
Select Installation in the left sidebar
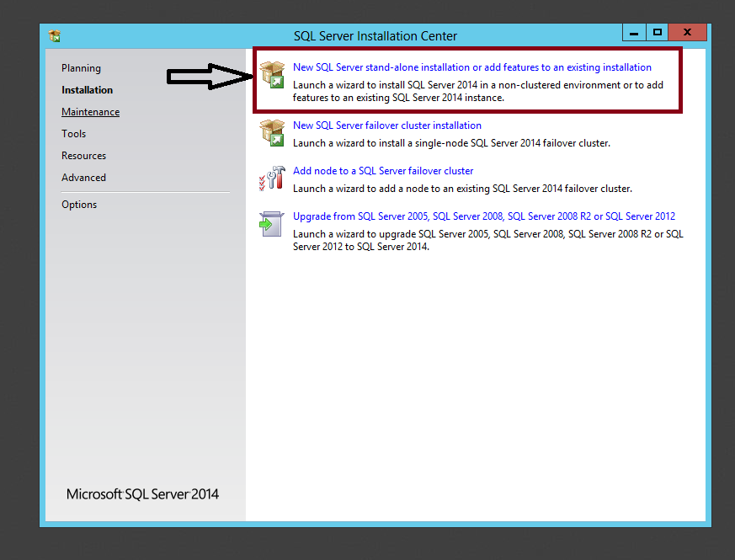pyautogui.click(x=87, y=90)
